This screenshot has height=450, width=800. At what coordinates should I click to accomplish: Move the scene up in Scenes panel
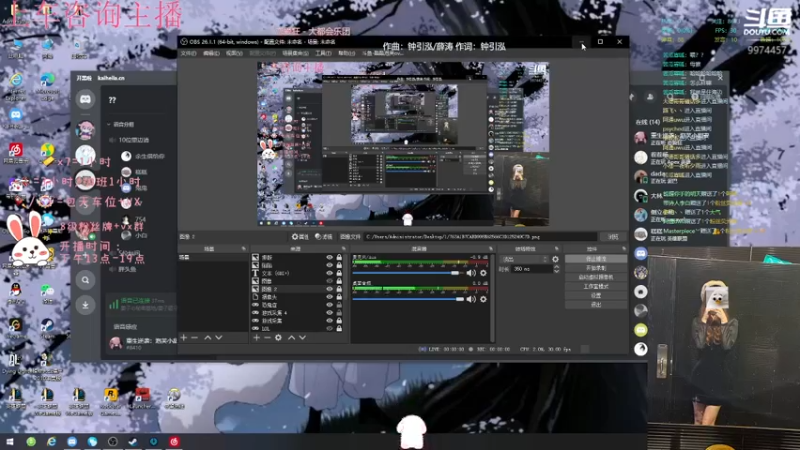(x=208, y=338)
